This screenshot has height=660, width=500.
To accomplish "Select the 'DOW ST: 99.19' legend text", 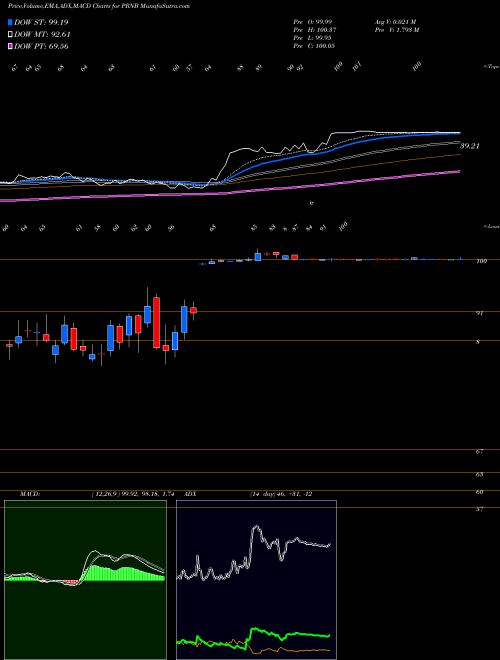I will point(41,22).
